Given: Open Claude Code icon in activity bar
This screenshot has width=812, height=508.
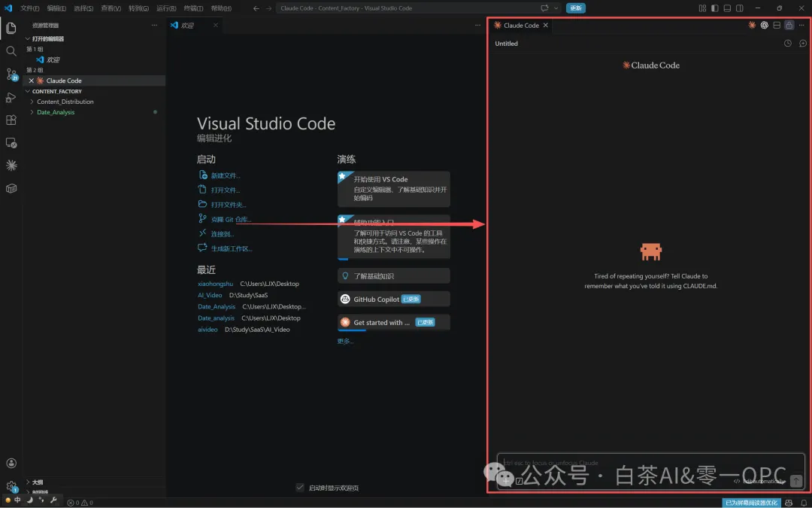Looking at the screenshot, I should coord(11,166).
